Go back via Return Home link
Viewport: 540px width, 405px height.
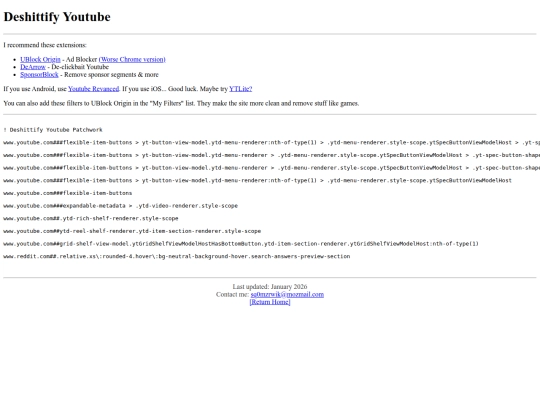coord(270,302)
